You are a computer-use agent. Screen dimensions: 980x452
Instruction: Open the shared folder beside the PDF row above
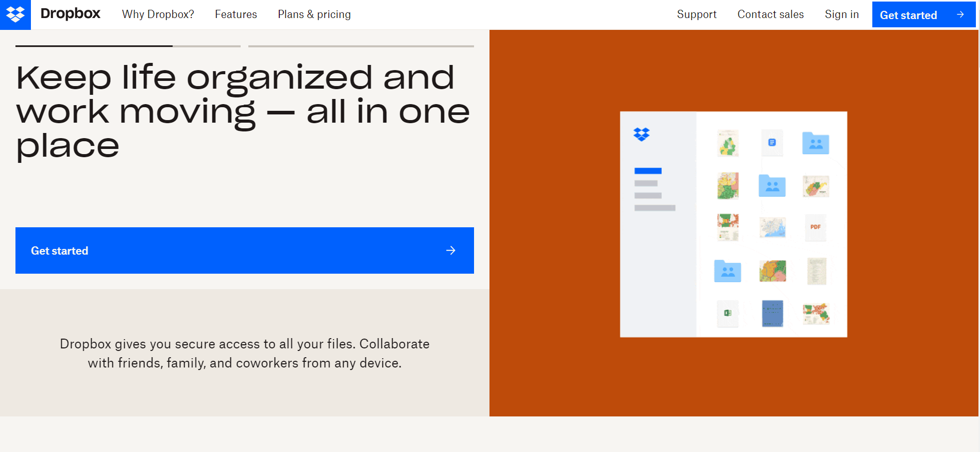click(x=772, y=186)
